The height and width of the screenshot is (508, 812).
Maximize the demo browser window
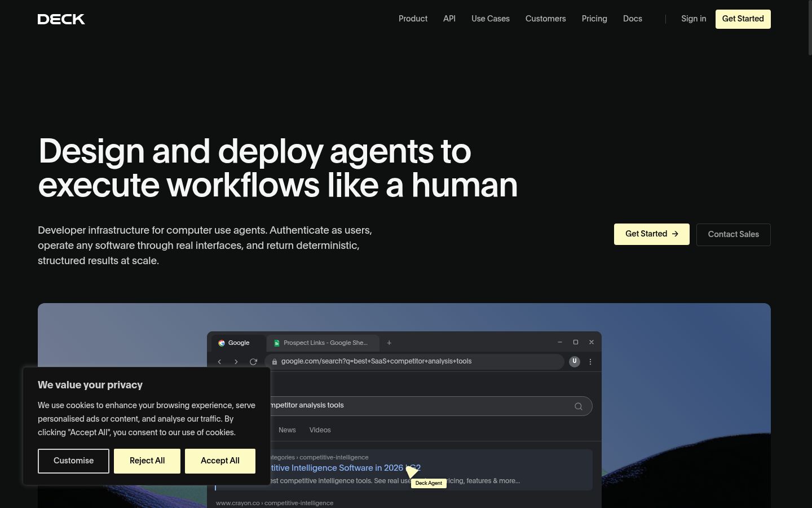coord(576,342)
